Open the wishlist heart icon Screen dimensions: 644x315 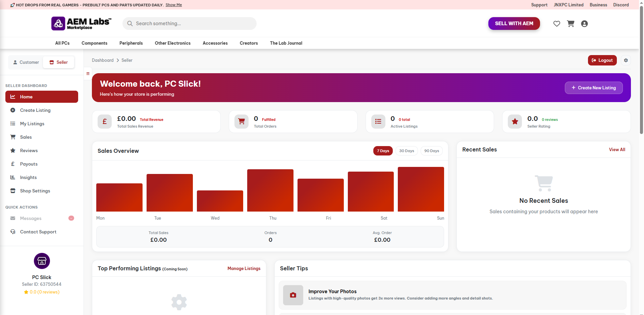[x=557, y=24]
